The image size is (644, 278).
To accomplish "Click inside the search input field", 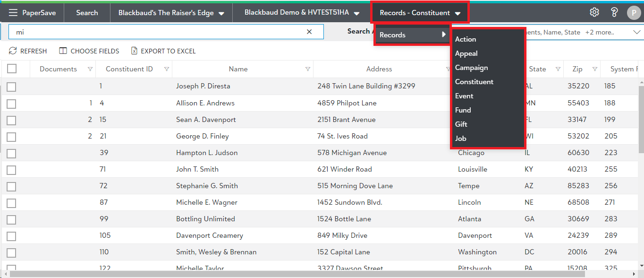I will pos(156,32).
